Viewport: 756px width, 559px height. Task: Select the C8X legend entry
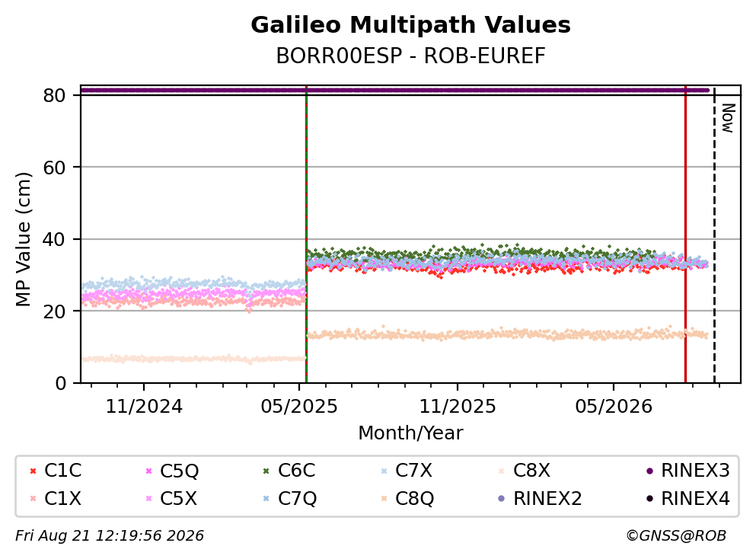tap(525, 471)
